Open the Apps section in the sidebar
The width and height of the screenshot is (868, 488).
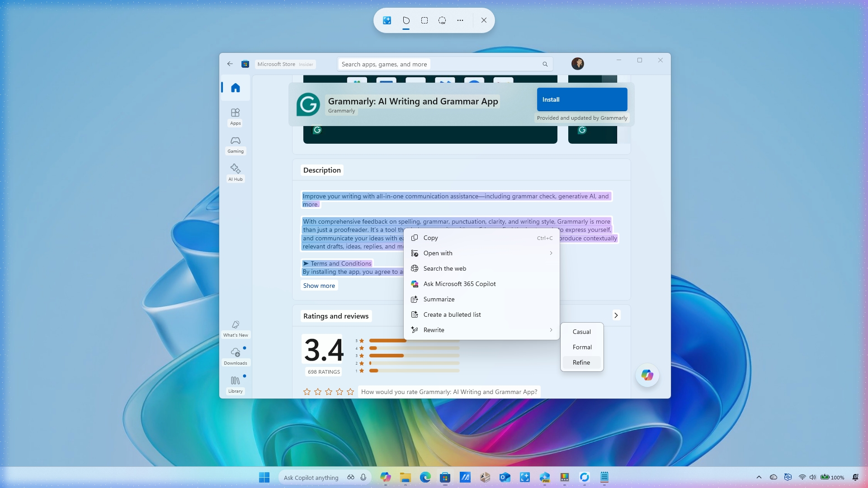235,117
